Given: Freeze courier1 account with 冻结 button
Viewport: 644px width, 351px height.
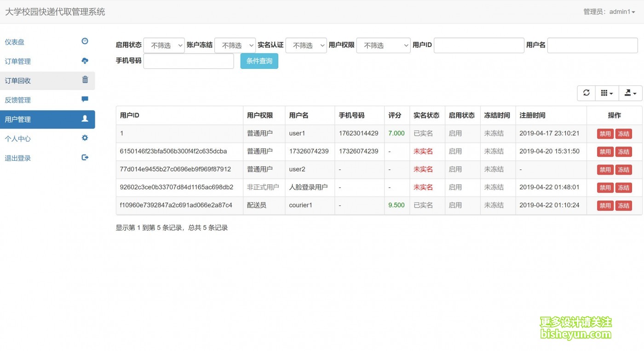Looking at the screenshot, I should pos(623,206).
